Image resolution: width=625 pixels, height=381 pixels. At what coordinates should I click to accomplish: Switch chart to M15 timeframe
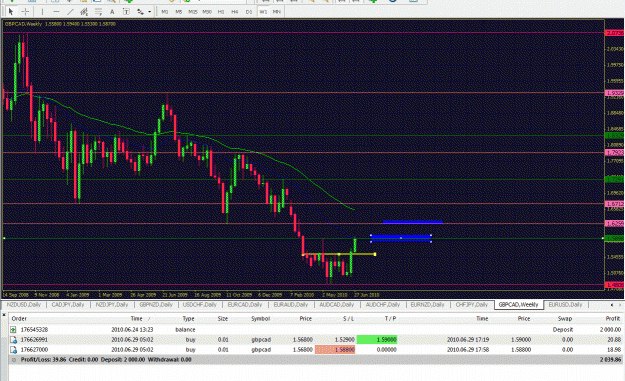[x=193, y=12]
